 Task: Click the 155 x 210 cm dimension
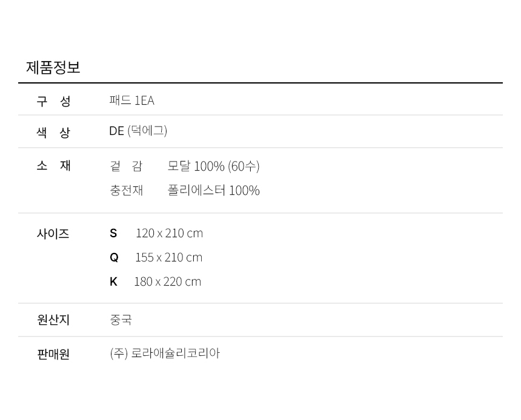coord(168,257)
